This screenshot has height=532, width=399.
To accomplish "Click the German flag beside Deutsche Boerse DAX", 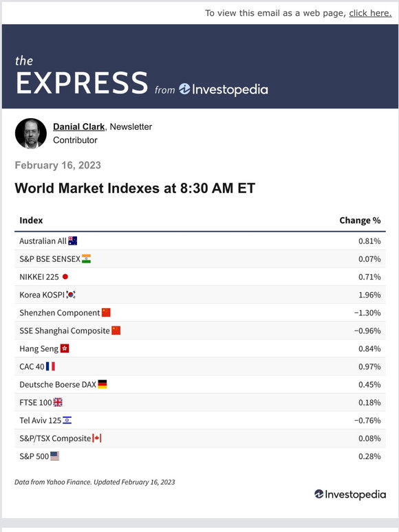I will [103, 384].
